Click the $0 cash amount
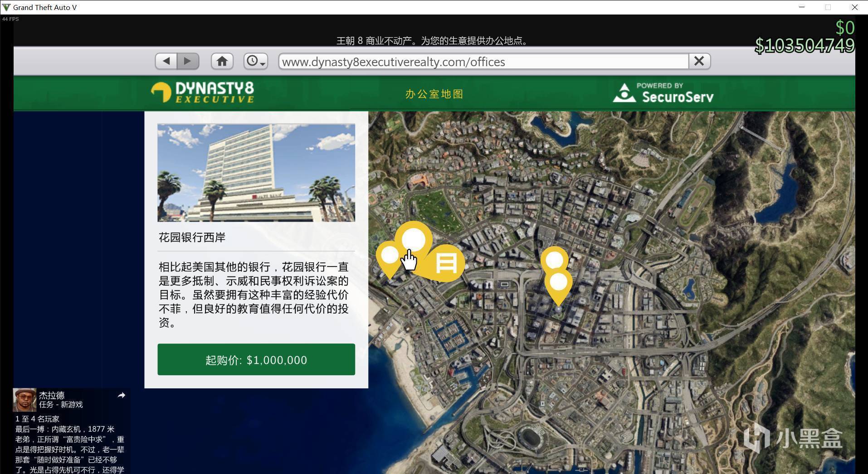 [x=845, y=28]
